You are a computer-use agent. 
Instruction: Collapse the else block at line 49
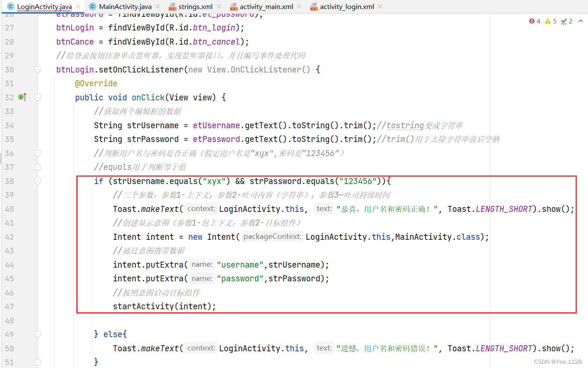coord(38,334)
